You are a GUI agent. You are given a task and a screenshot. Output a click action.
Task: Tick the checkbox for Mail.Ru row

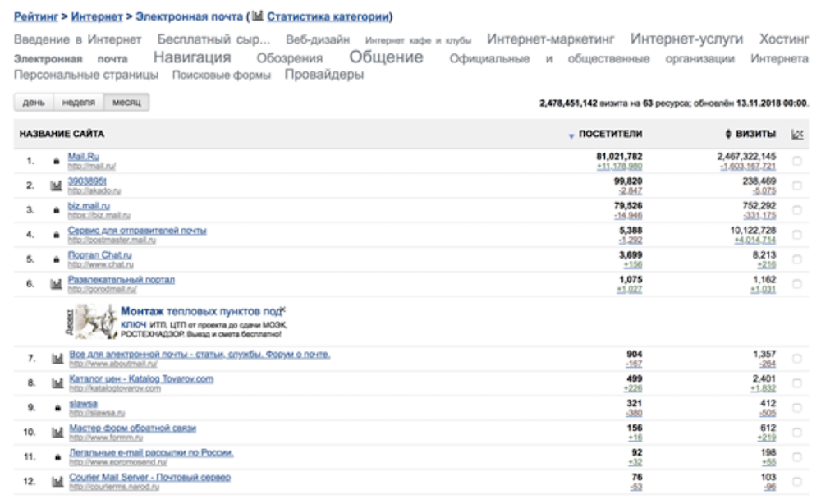[797, 161]
